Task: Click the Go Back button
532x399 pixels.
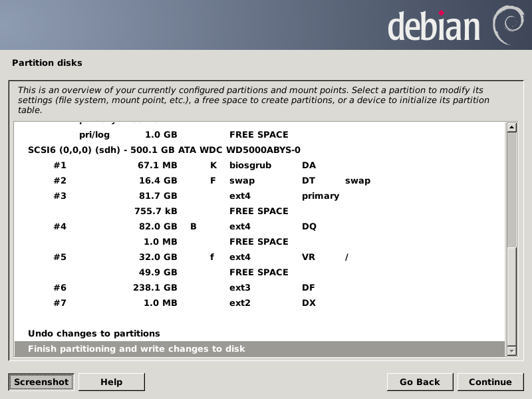Action: (x=420, y=382)
